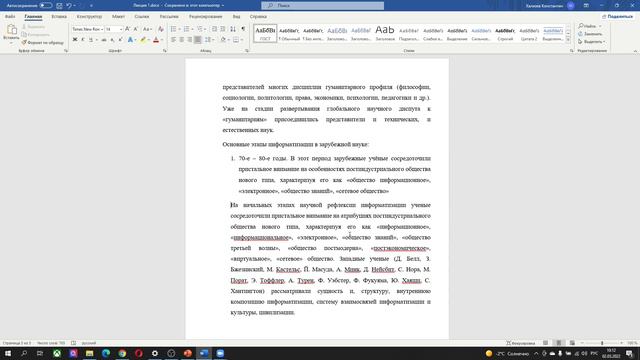Viewport: 640px width, 360px height.
Task: Open the Paragraph dialog launcher
Action: tap(247, 51)
